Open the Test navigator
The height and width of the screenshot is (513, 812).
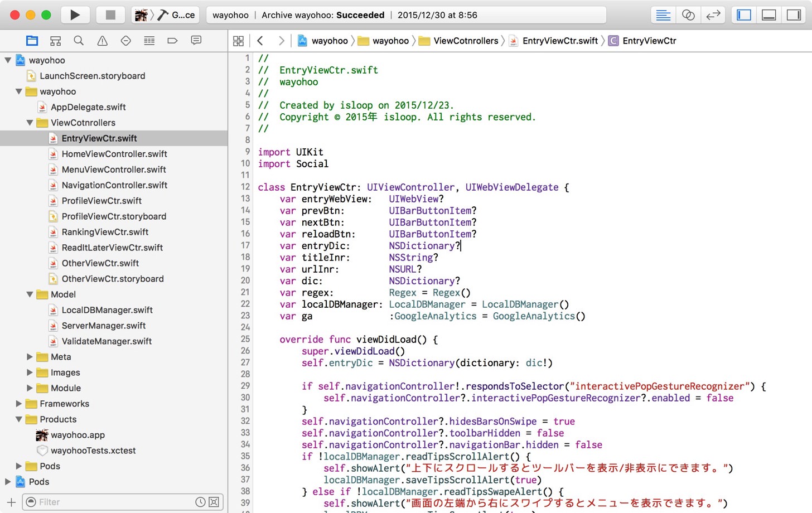coord(126,41)
